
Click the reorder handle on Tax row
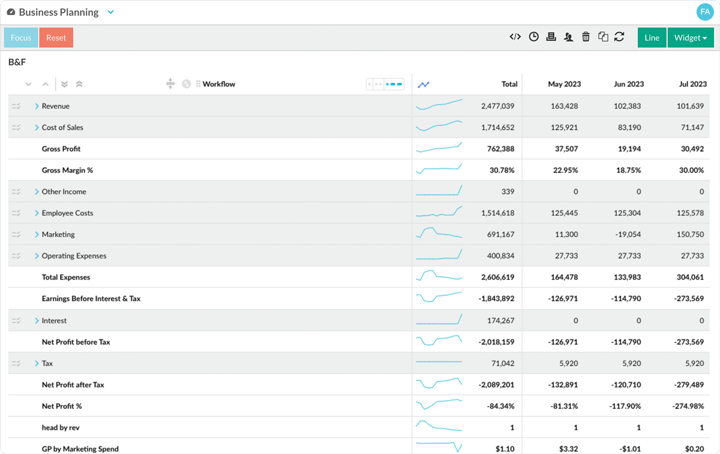click(16, 363)
